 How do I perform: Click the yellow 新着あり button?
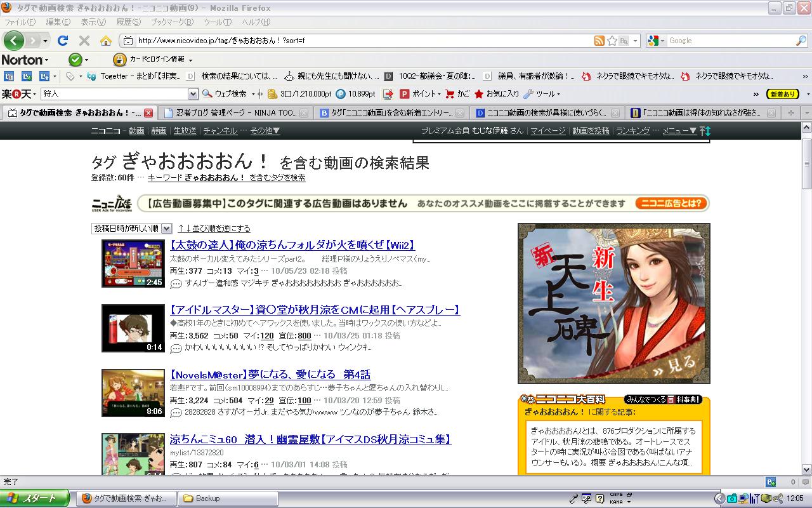point(783,94)
